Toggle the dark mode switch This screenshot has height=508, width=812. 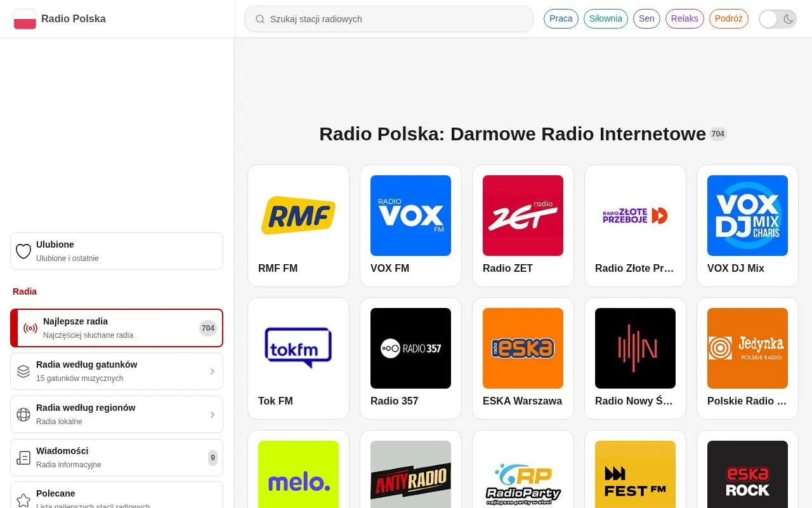point(778,19)
